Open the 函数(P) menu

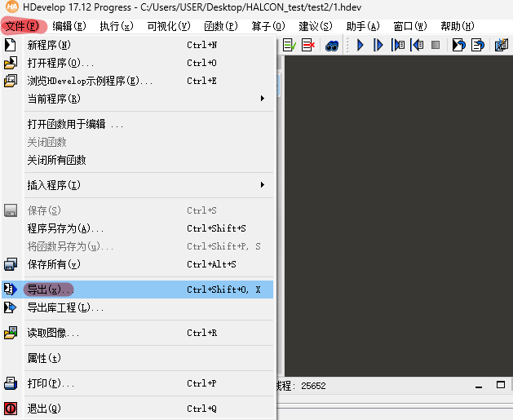pyautogui.click(x=221, y=26)
